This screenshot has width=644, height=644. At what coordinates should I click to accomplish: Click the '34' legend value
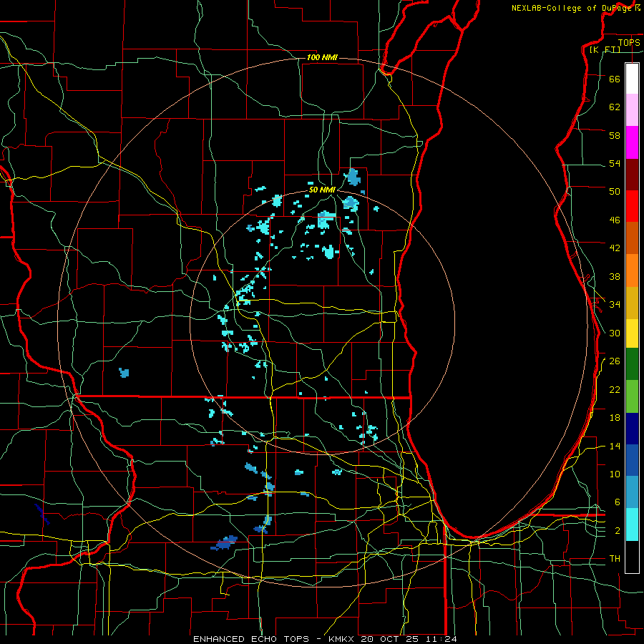615,305
